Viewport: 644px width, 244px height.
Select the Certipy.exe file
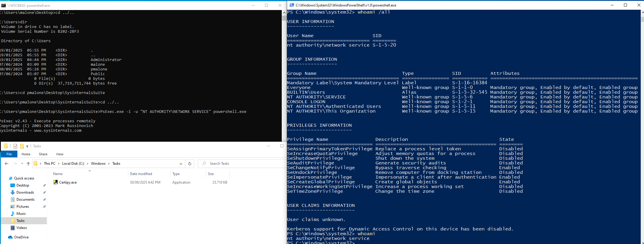pos(68,182)
